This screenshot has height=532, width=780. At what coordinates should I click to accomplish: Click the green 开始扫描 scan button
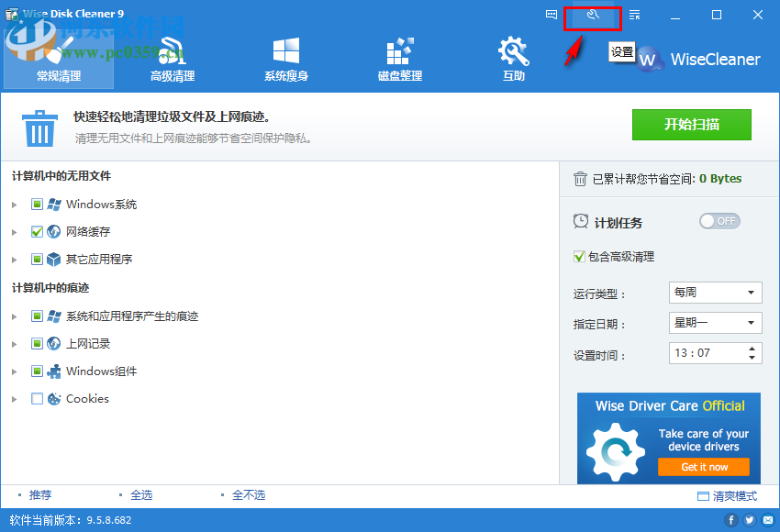coord(691,125)
